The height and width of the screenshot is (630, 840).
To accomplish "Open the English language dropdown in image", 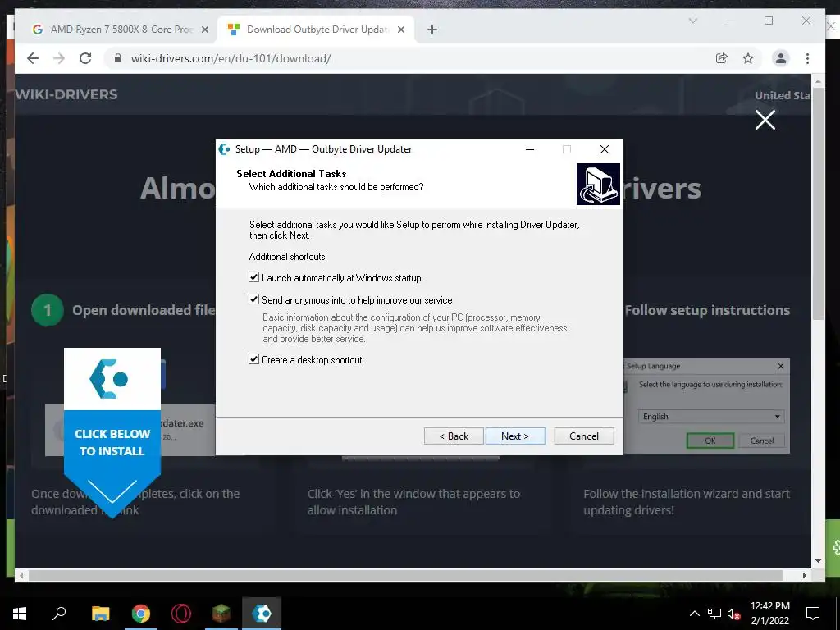I will point(711,416).
